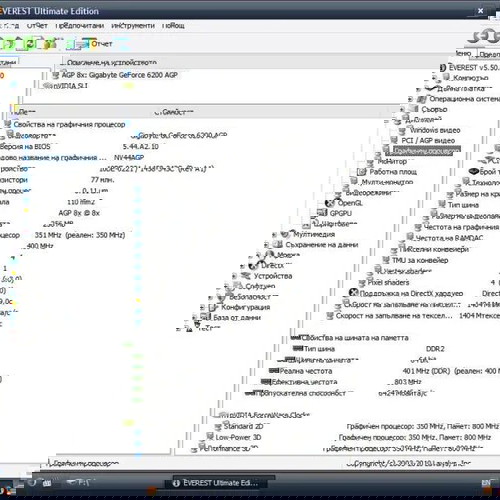Click the Свойство column header

pyautogui.click(x=177, y=112)
